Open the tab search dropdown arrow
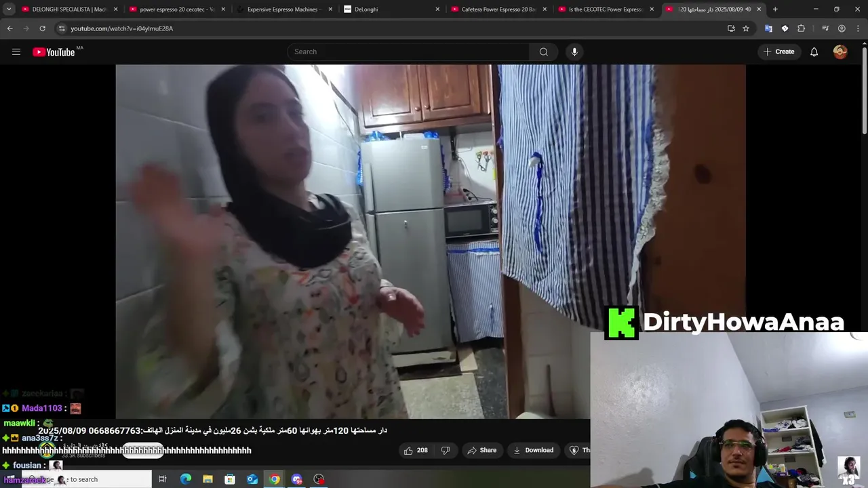Viewport: 868px width, 488px height. (9, 9)
